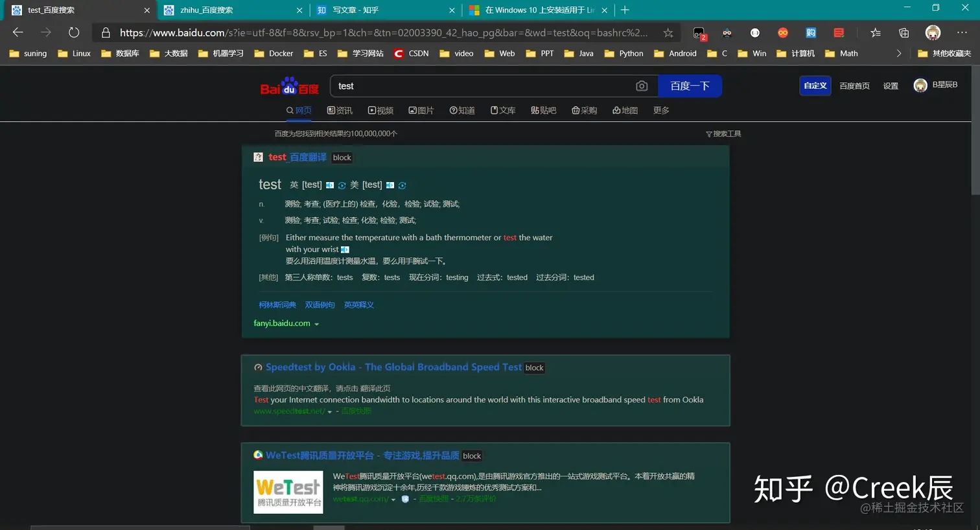This screenshot has width=980, height=530.
Task: Open the browser settings ellipsis menu
Action: (962, 32)
